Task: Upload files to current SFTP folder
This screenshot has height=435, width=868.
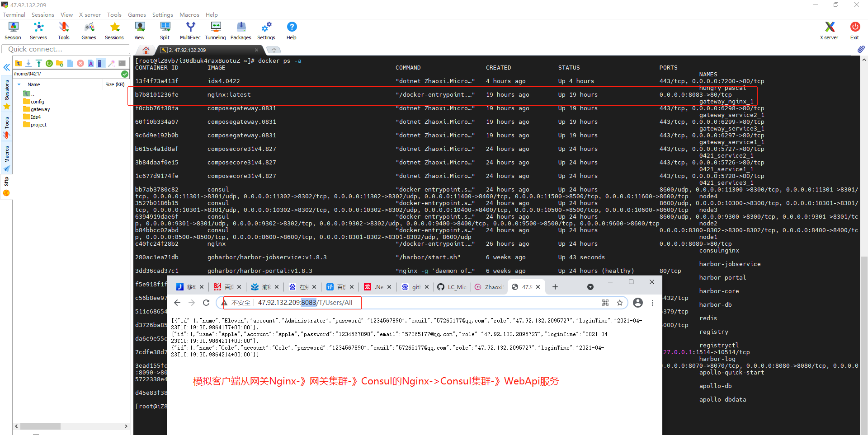Action: tap(39, 63)
